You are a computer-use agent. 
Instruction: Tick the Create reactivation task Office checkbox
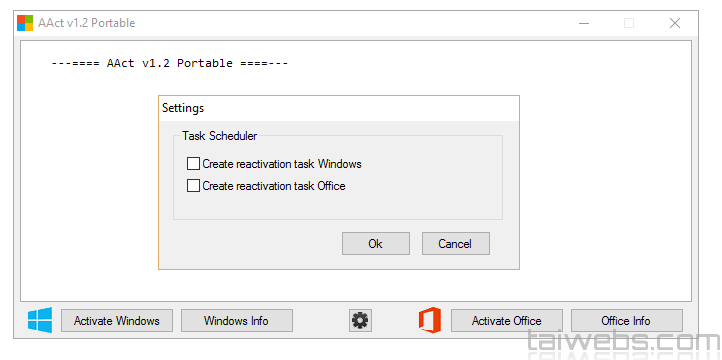193,186
